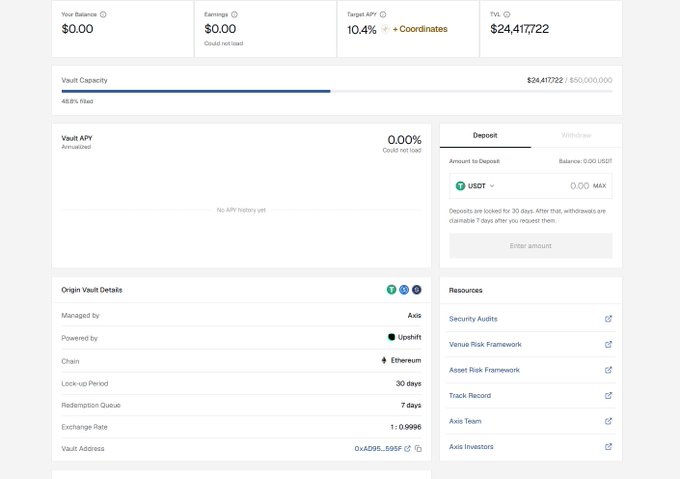Switch to the Deposit tab
680x479 pixels.
[x=485, y=135]
